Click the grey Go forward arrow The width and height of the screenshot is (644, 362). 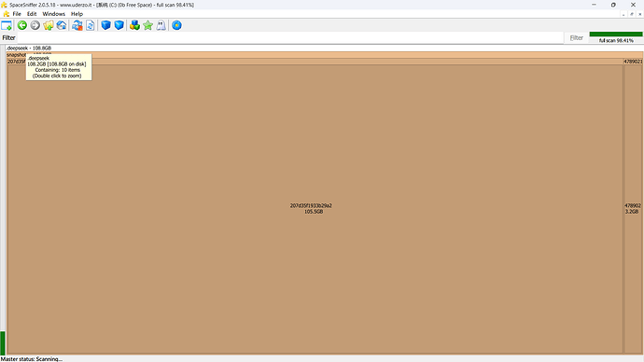35,25
